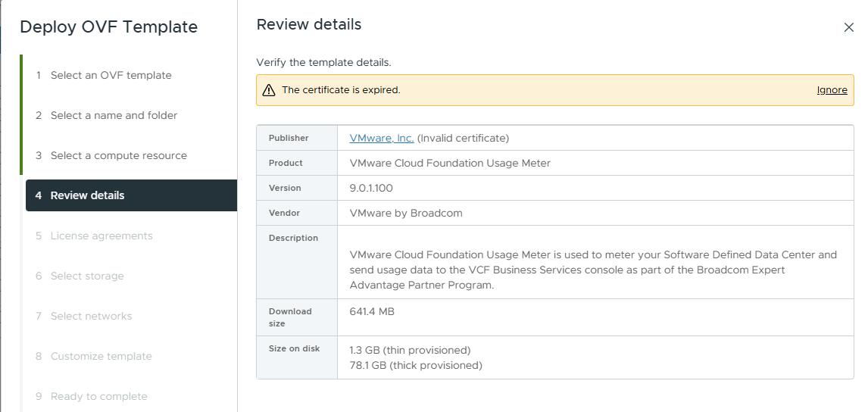868x412 pixels.
Task: Click the Vendor value VMware by Broadcom
Action: (x=406, y=213)
